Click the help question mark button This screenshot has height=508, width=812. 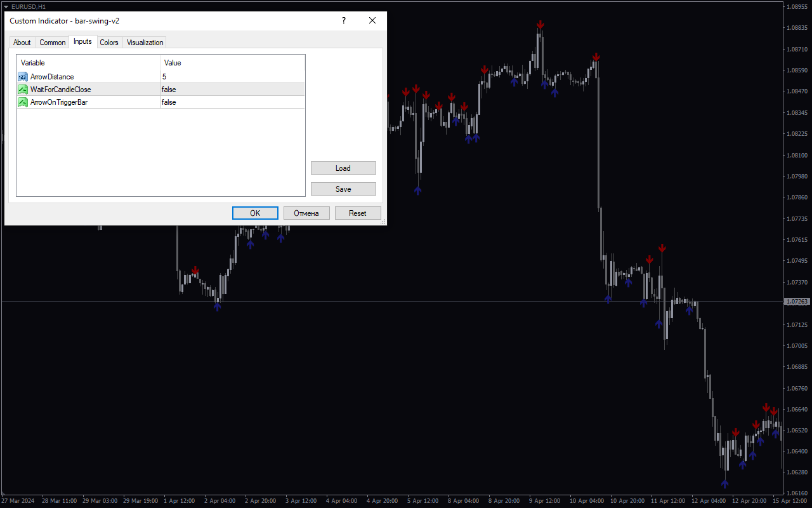click(x=344, y=20)
